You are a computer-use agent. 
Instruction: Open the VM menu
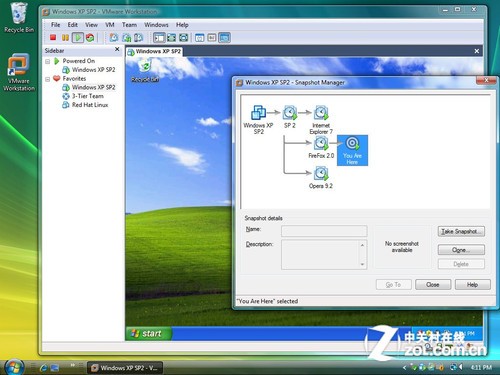(110, 25)
